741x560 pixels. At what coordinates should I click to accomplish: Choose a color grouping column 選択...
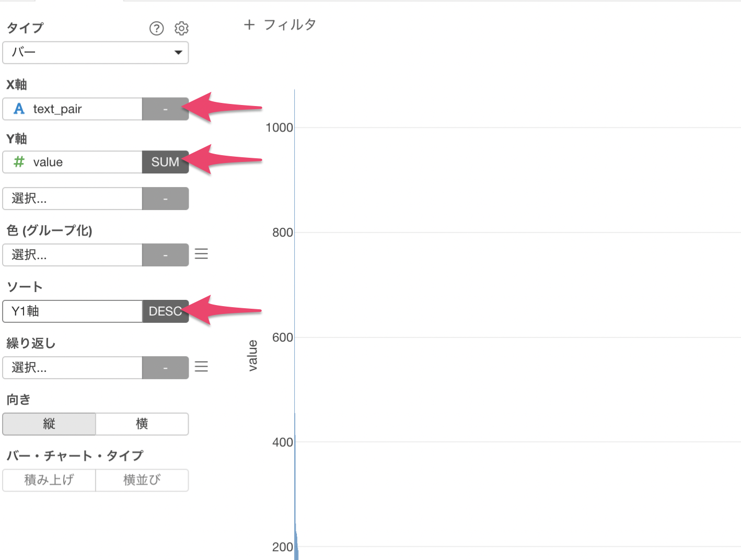point(73,255)
